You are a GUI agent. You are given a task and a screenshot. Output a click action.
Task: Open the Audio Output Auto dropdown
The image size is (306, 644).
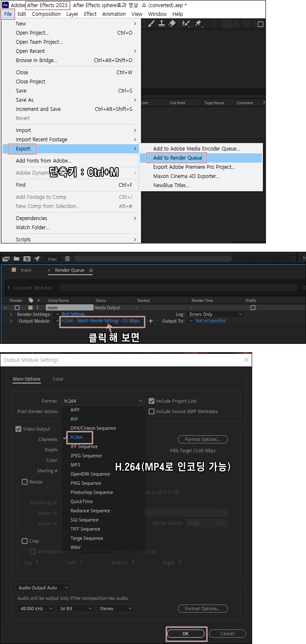coord(43,588)
